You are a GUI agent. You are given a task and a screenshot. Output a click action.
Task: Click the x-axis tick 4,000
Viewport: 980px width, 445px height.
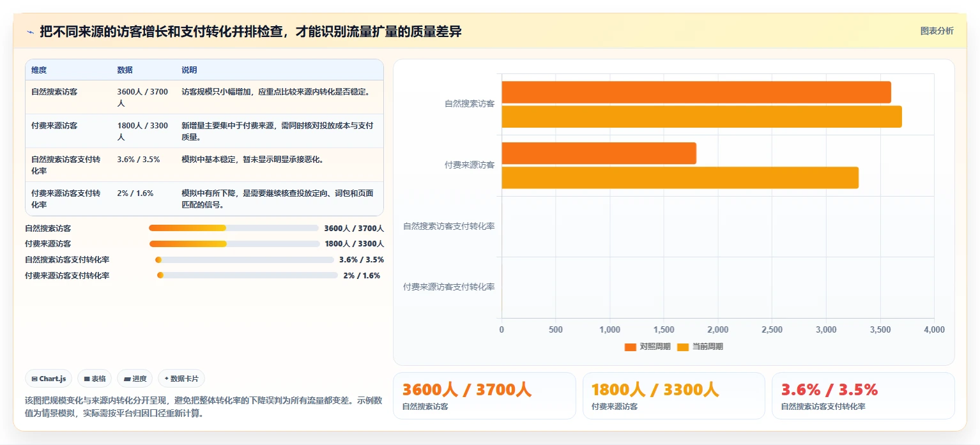(934, 330)
